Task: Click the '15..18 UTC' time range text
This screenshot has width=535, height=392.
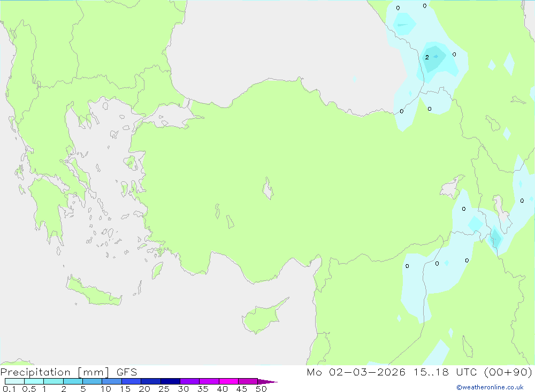Action: (445, 372)
